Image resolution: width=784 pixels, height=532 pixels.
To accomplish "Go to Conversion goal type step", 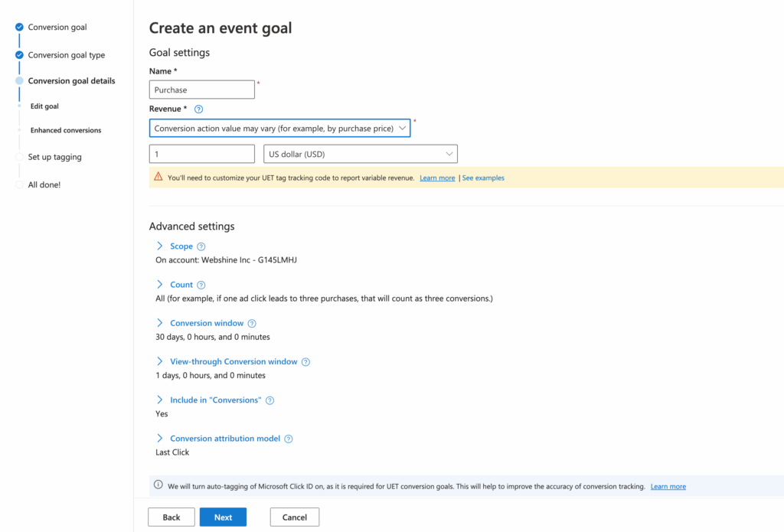I will coord(67,55).
